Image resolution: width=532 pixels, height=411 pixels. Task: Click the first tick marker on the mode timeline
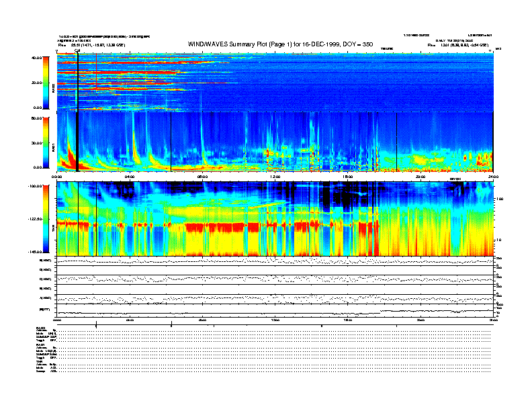point(96,324)
